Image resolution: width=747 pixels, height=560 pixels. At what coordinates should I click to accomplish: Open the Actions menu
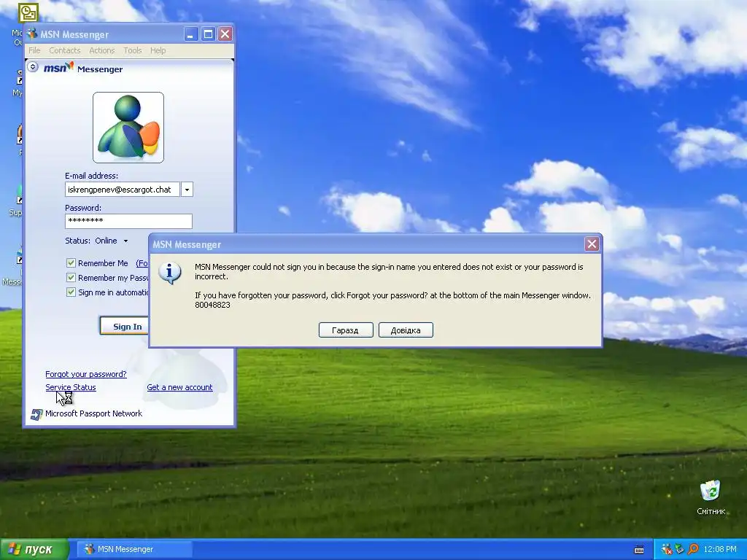[102, 50]
